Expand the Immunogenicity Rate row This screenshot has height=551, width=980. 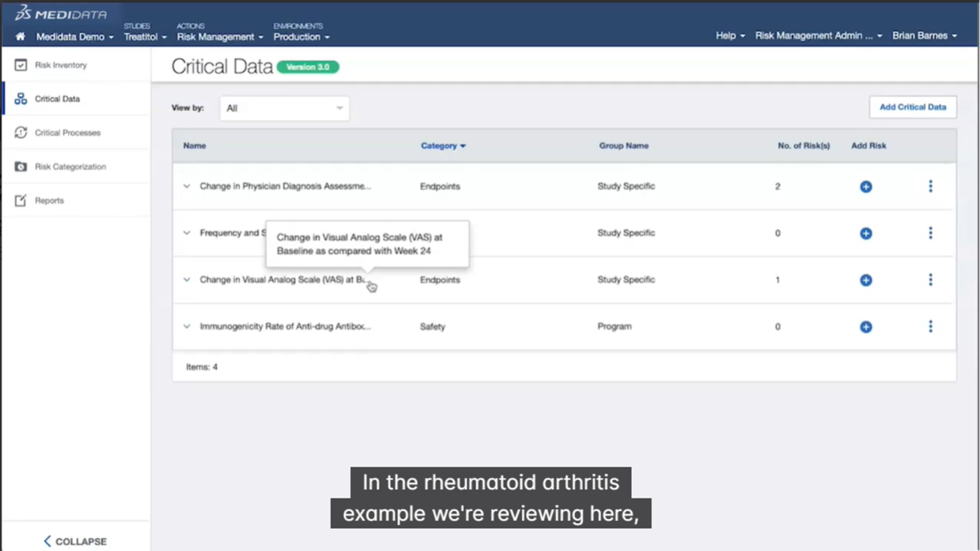pos(187,327)
